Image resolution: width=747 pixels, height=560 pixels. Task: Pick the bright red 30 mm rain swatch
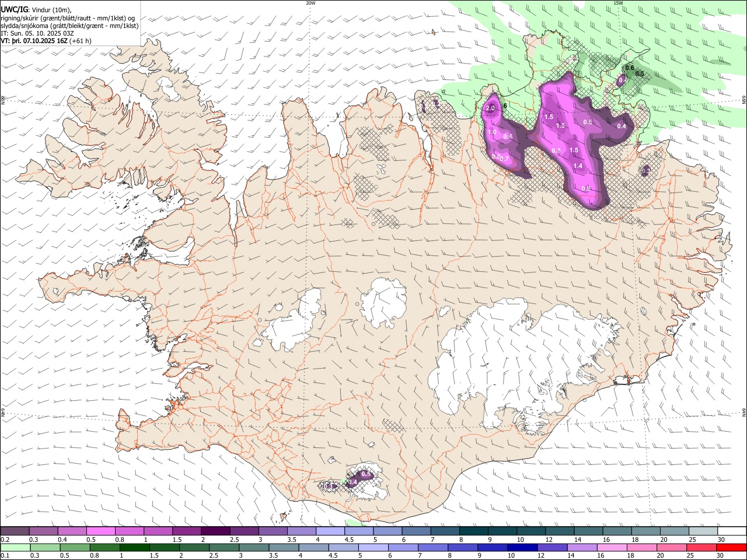tap(731, 547)
